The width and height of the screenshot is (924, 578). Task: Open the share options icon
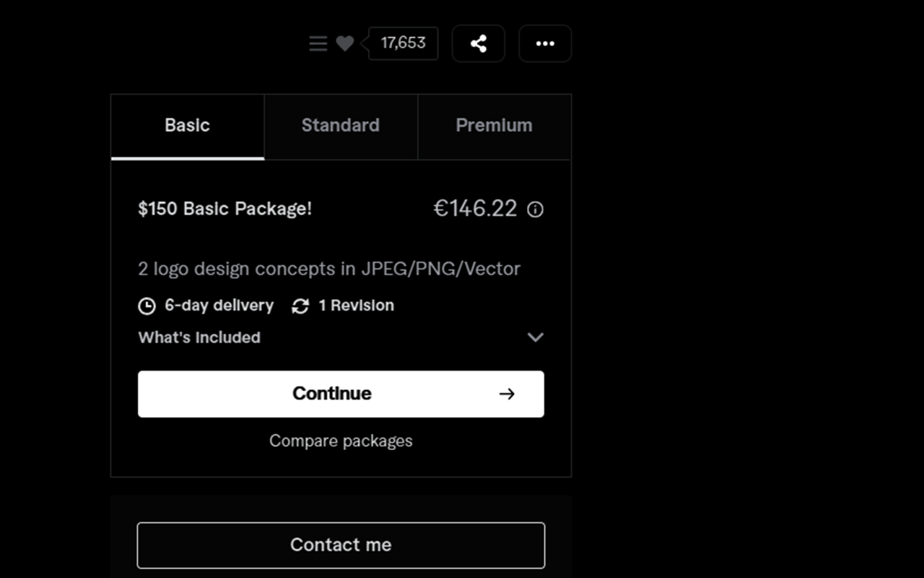coord(478,43)
